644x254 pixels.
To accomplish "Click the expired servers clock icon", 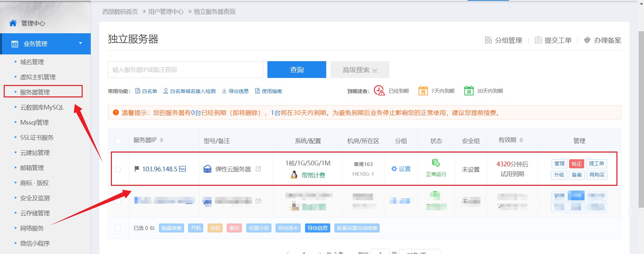I will [x=379, y=91].
